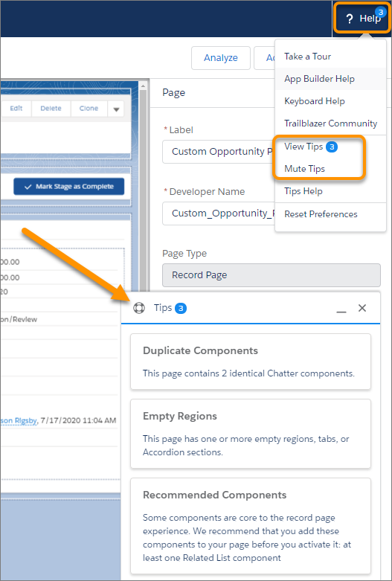Expand the actions dropdown arrow next to Clone
Viewport: 392px width, 581px height.
click(x=116, y=109)
